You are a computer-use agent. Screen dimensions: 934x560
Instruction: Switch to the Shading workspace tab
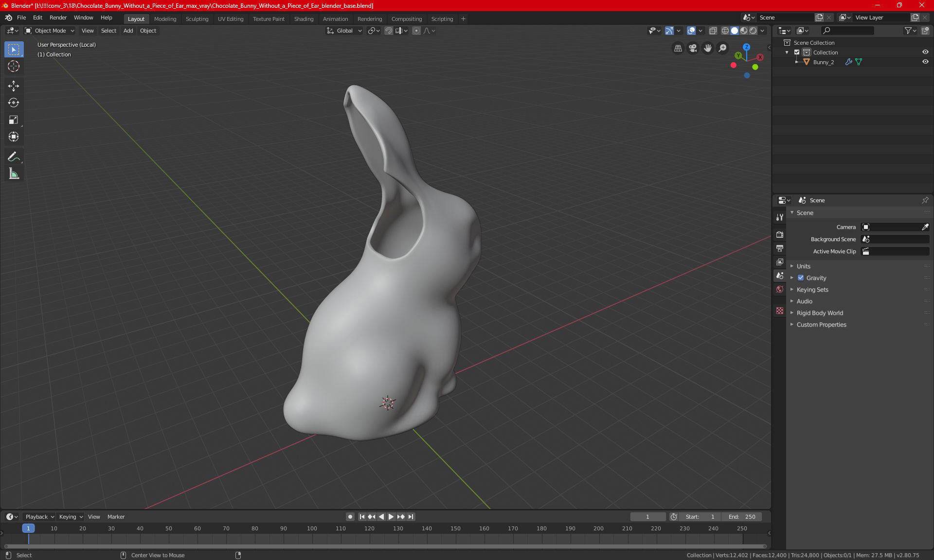click(x=304, y=19)
